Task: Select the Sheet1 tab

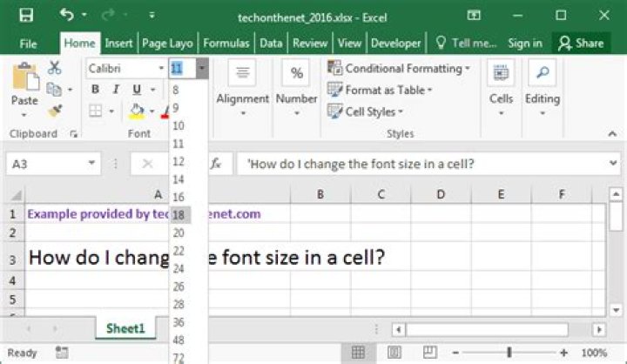Action: click(x=125, y=329)
